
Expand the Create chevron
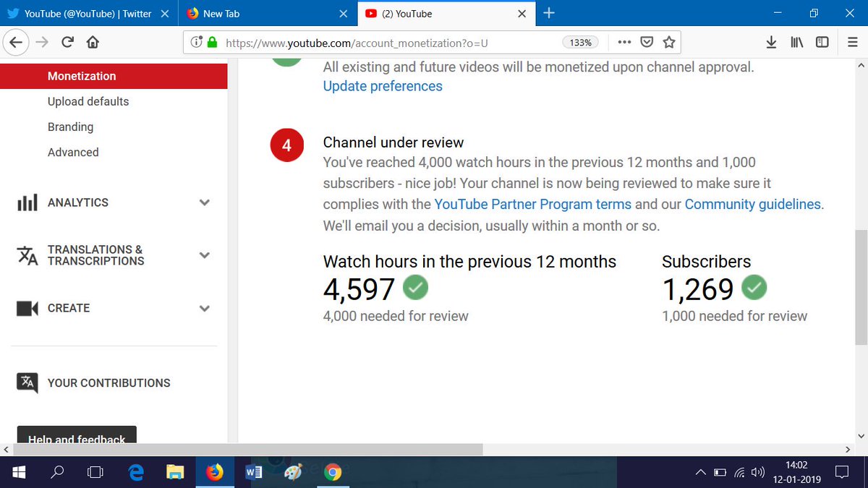205,308
